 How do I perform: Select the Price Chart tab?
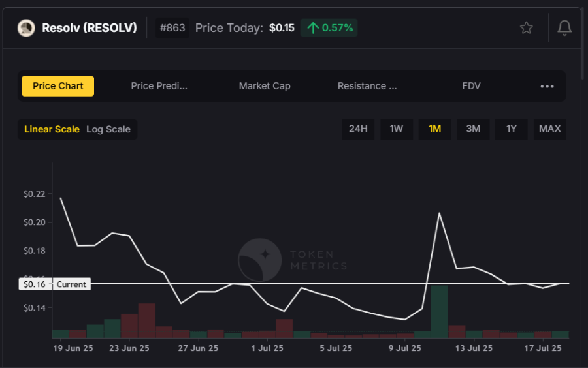coord(58,86)
